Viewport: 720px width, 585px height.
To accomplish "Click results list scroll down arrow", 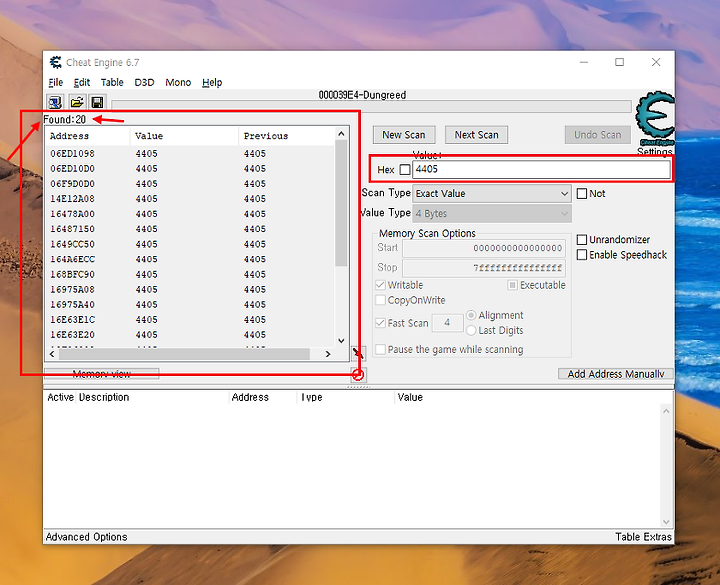I will [x=341, y=341].
